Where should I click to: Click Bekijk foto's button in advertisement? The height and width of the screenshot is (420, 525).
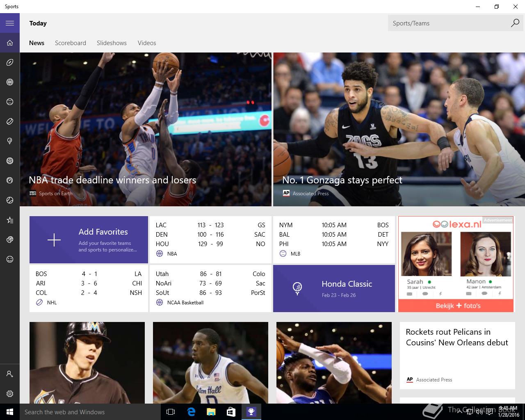tap(456, 306)
